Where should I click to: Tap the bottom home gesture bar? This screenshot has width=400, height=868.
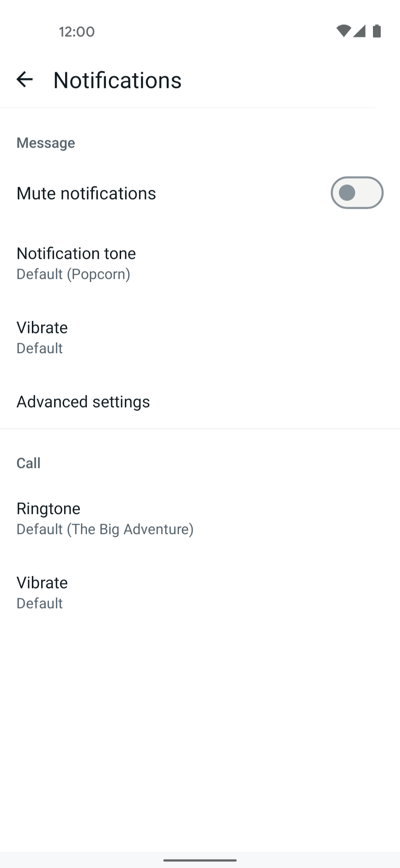(200, 860)
